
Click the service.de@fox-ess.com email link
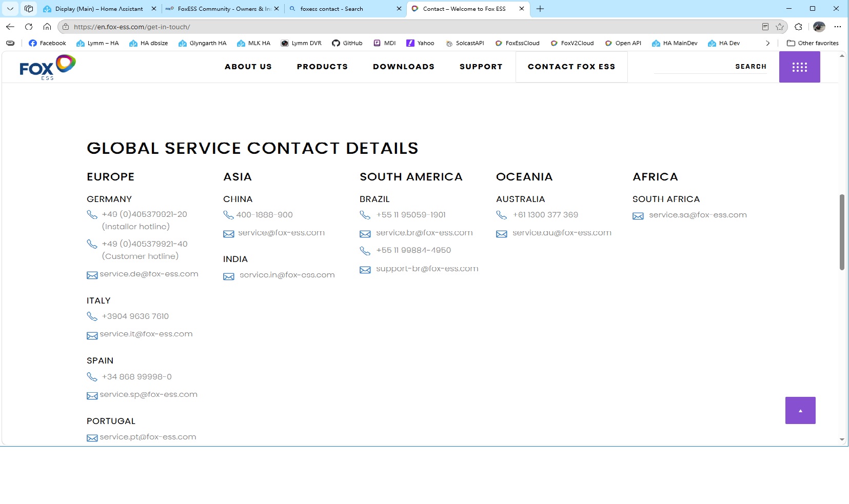click(149, 274)
